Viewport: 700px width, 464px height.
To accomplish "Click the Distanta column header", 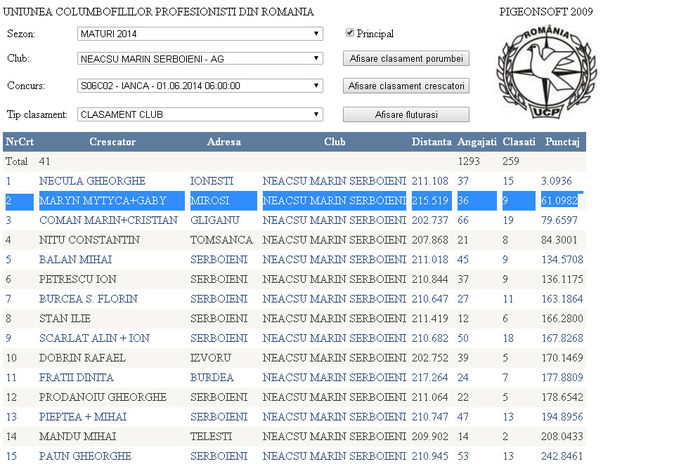I will [x=431, y=142].
